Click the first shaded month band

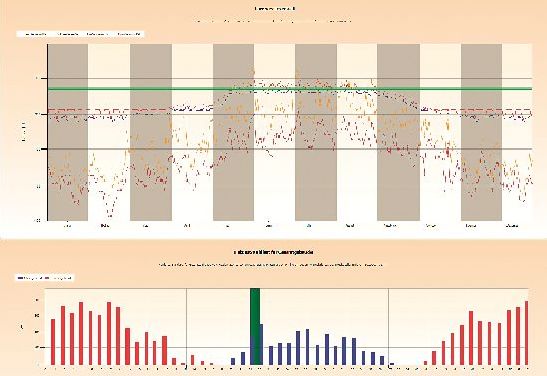(68, 132)
